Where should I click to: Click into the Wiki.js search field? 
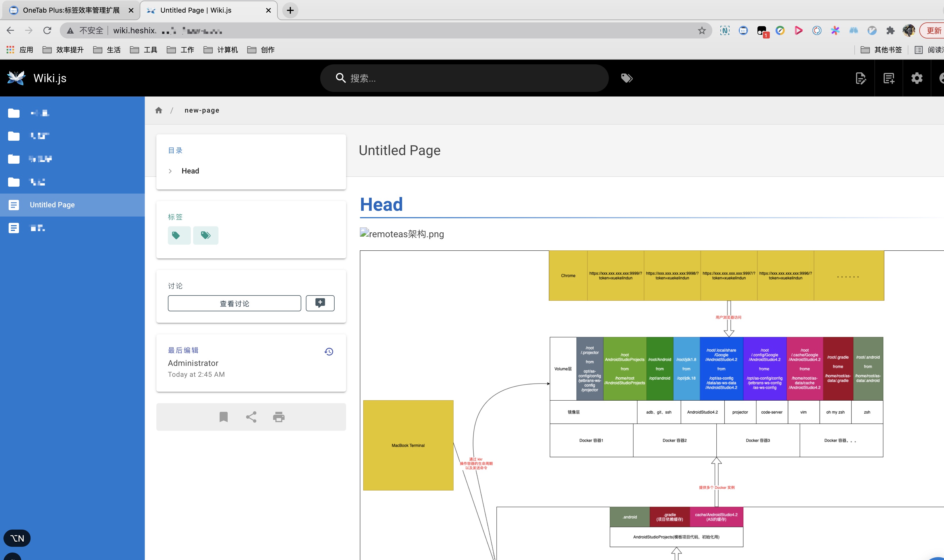point(465,78)
